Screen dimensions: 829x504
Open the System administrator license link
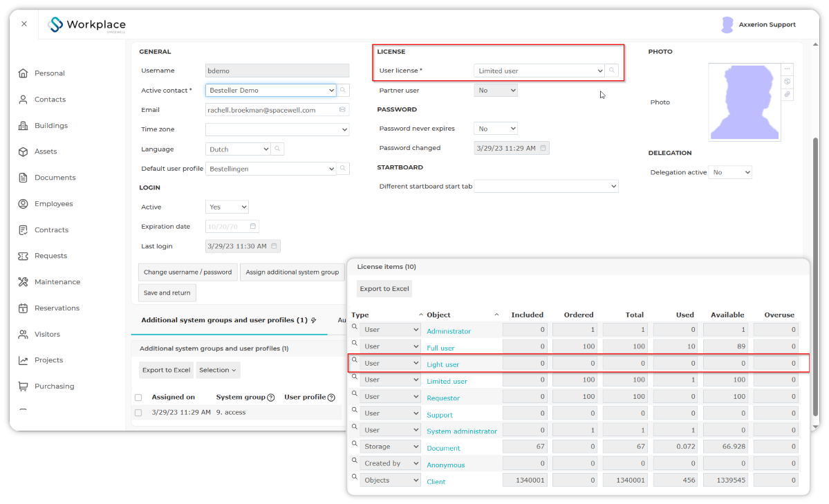click(x=462, y=431)
